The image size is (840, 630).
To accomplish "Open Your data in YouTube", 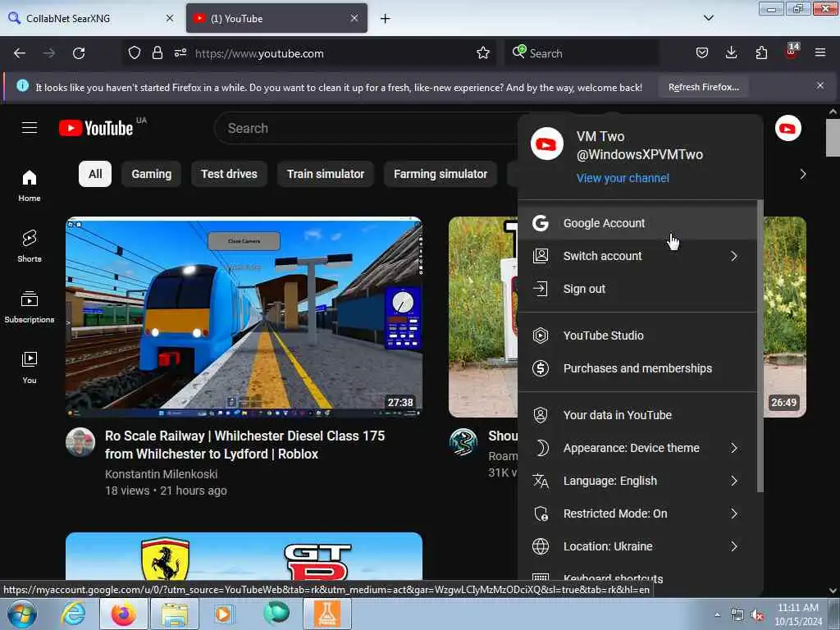I will 637,415.
